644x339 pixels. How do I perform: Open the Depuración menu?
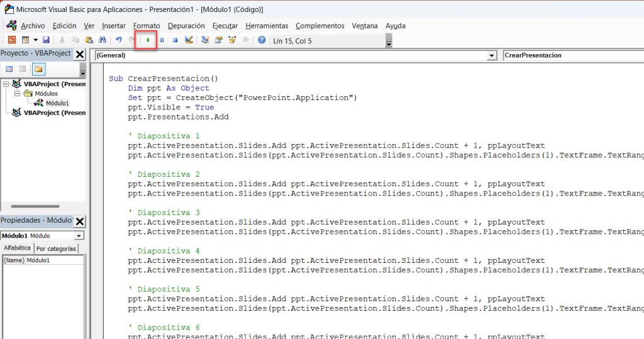click(x=186, y=26)
